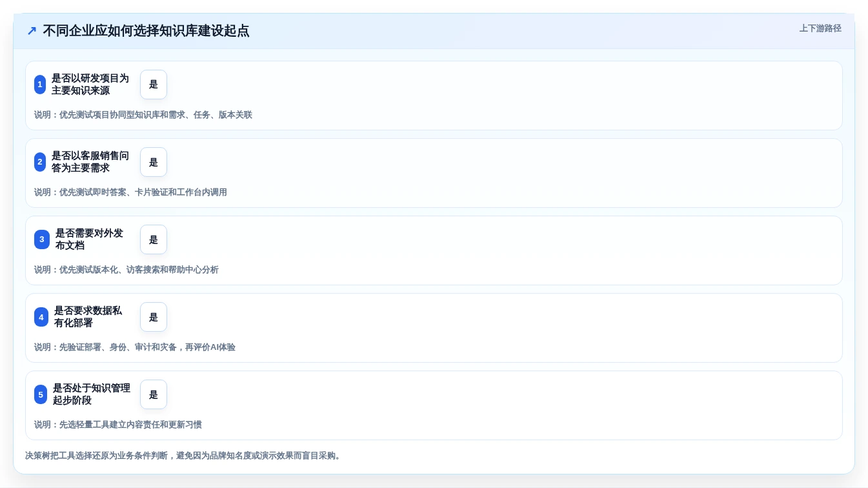Click the 是 button for 是否以客服销售问答为主要需求
This screenshot has height=488, width=868.
(x=154, y=162)
